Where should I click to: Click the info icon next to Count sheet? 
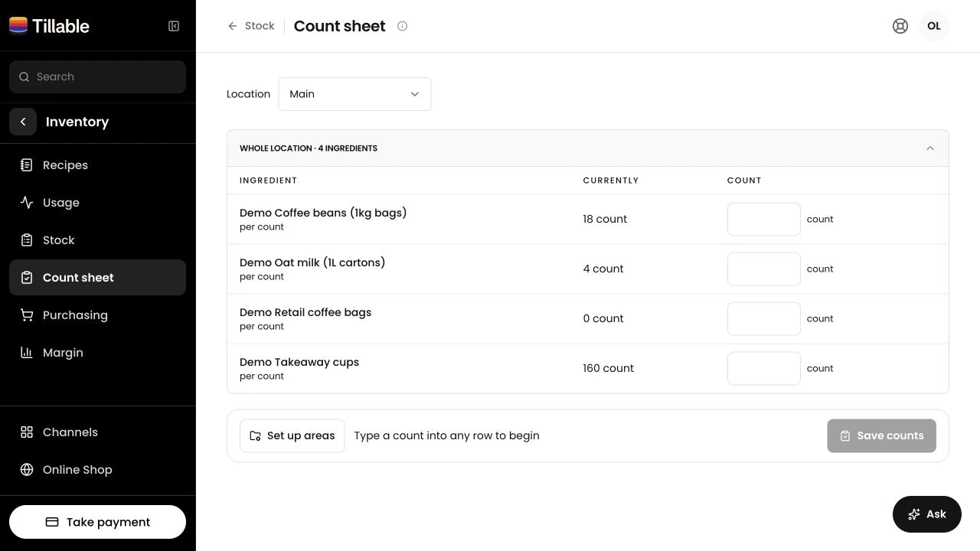(x=402, y=26)
